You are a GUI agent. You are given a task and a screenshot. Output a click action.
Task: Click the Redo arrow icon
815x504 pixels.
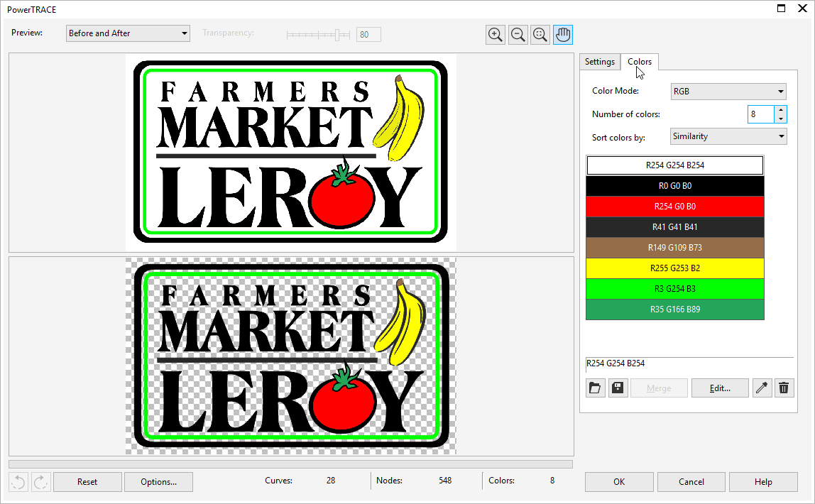tap(40, 481)
